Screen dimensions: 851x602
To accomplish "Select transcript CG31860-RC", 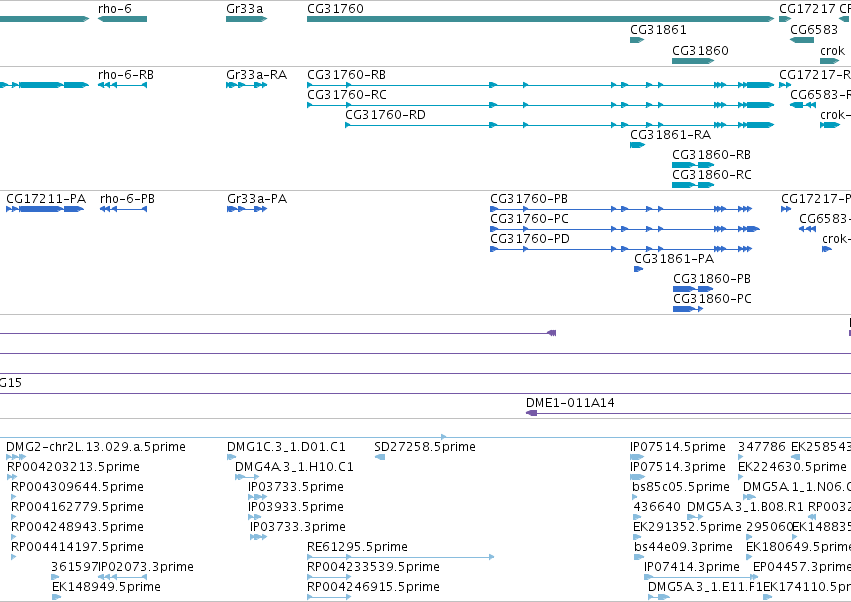I will coord(693,185).
